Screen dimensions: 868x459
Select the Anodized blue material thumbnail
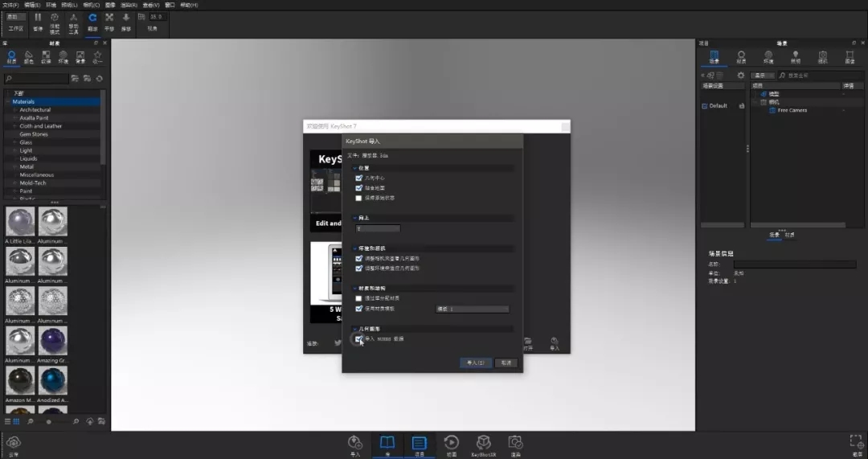pos(52,380)
